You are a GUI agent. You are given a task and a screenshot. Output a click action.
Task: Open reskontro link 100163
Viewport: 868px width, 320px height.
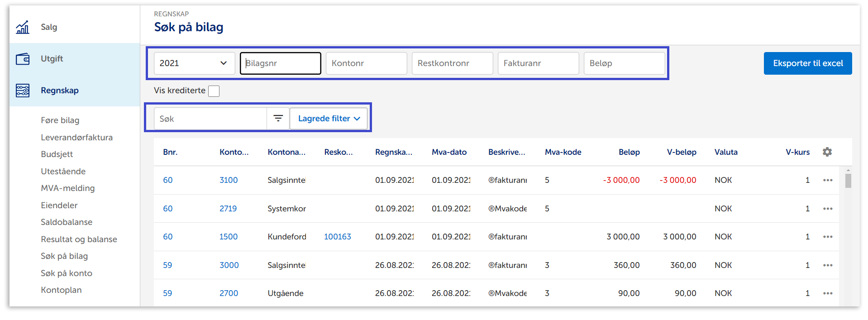[x=337, y=237]
